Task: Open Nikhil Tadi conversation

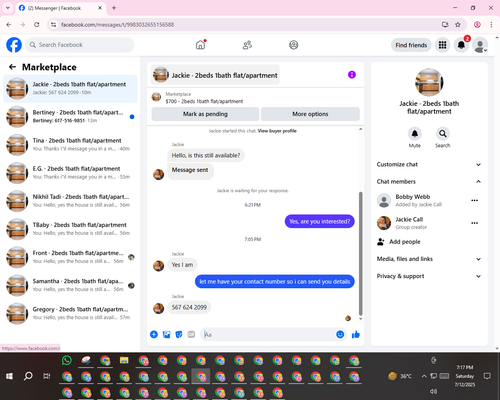Action: [x=70, y=201]
